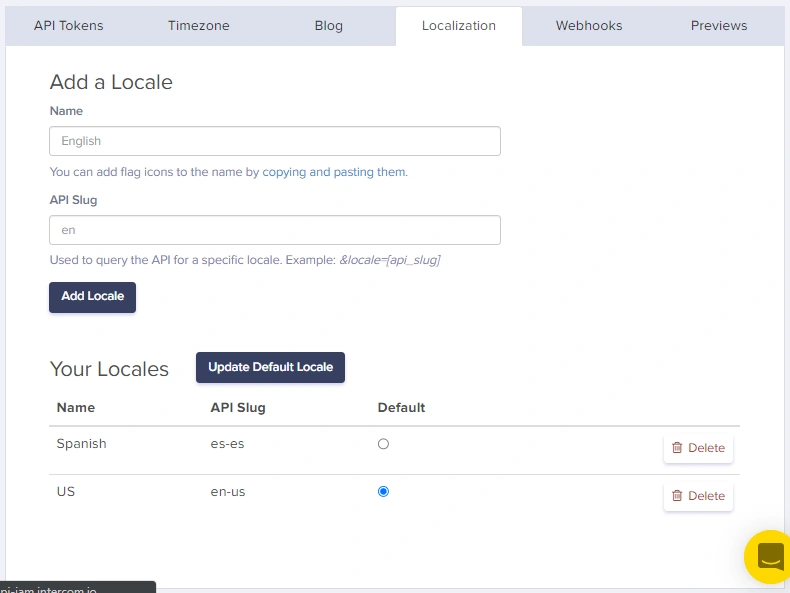Image resolution: width=790 pixels, height=593 pixels.
Task: Open the Intercom chat launcher
Action: 769,556
